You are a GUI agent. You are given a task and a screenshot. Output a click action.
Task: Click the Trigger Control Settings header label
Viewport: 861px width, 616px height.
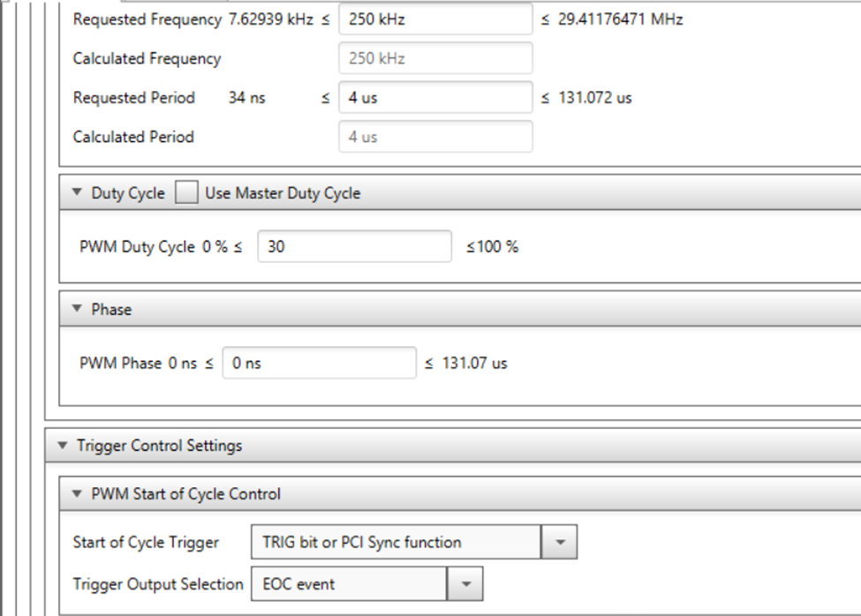(159, 446)
